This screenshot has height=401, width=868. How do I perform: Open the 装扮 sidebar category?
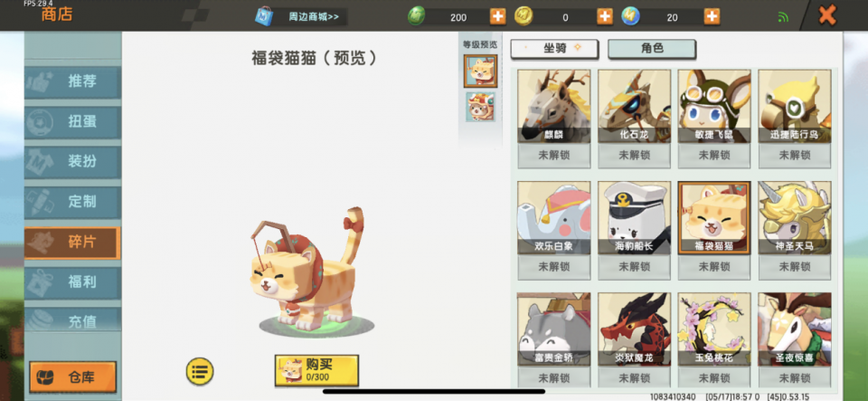click(72, 162)
